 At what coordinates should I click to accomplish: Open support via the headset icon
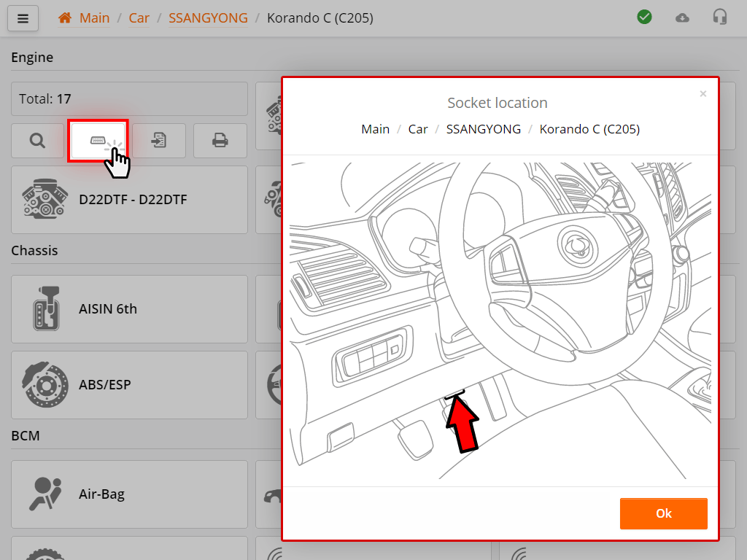(720, 17)
